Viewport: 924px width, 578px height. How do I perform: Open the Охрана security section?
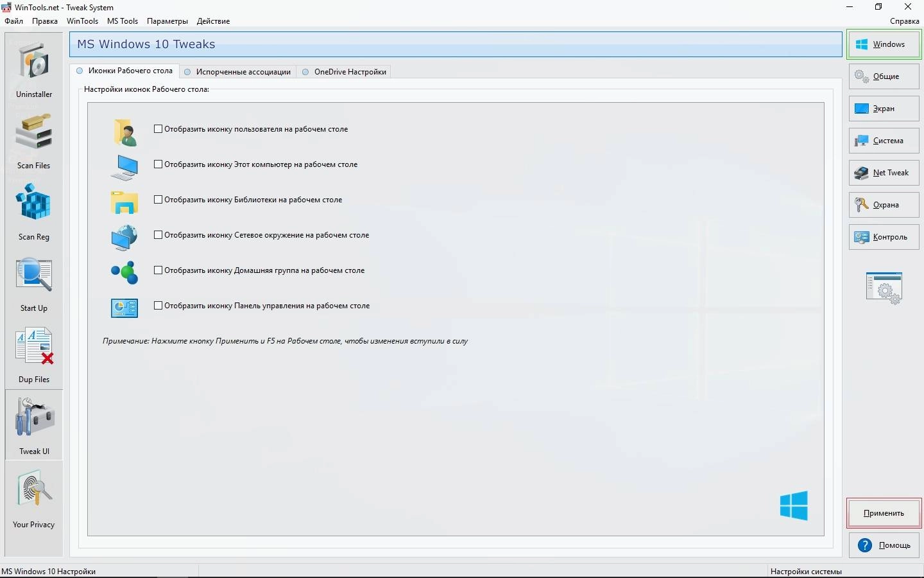(x=884, y=205)
